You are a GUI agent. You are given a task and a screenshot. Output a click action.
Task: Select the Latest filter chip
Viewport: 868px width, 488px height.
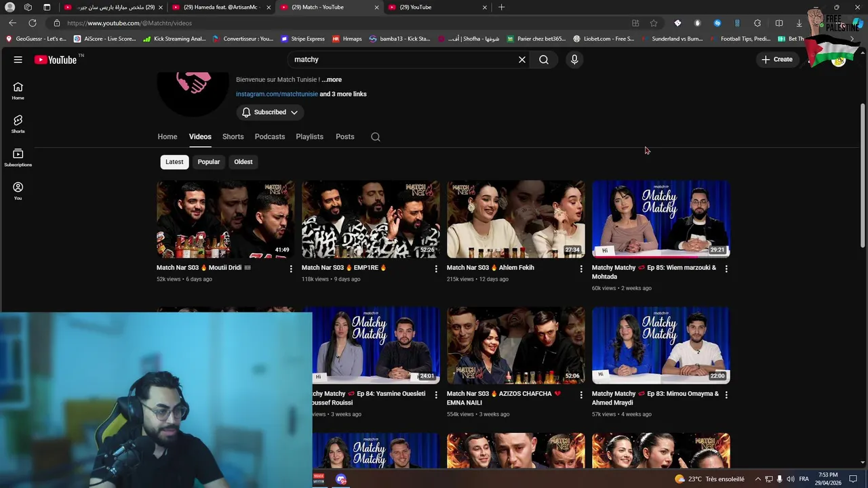(x=174, y=162)
